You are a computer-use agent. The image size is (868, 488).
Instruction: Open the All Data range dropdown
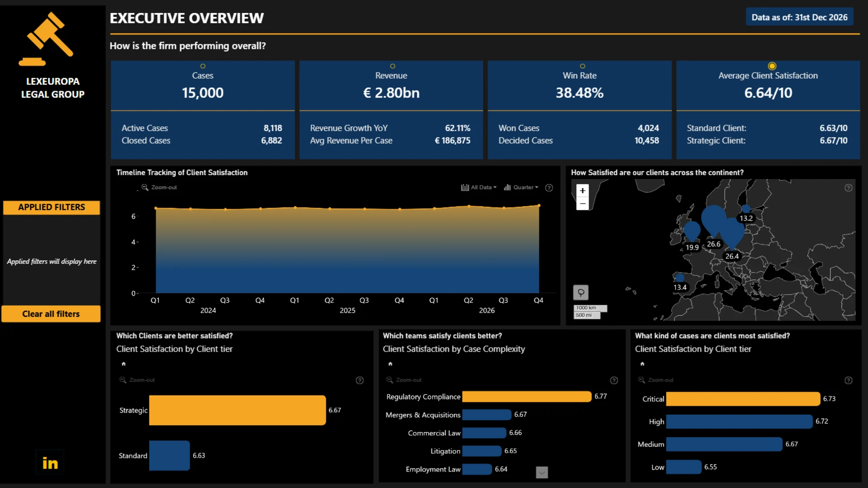(x=479, y=188)
